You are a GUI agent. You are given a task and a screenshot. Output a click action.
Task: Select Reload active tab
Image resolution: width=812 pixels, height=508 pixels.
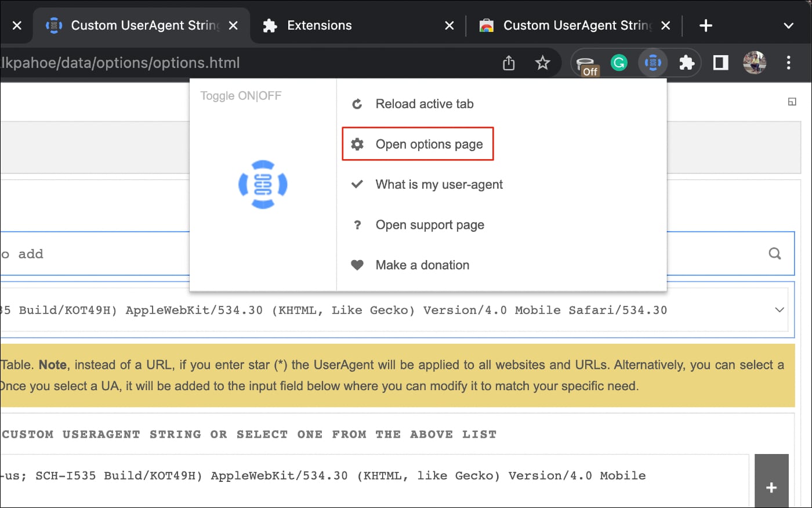424,104
